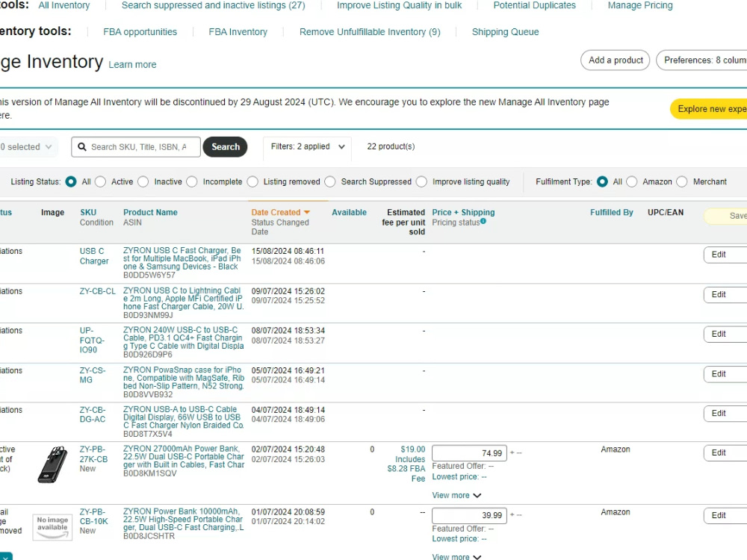Open ZYRON PowaSnap case for iPhone link

pyautogui.click(x=184, y=378)
